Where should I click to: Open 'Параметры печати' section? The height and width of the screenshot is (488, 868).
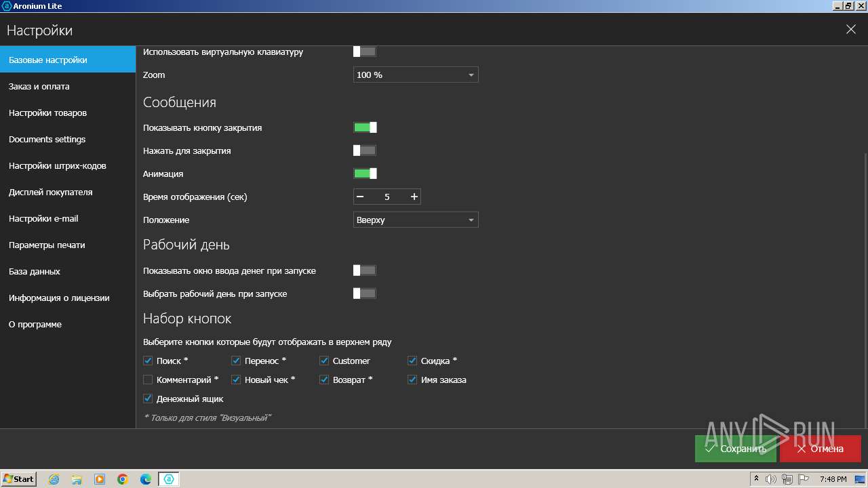pyautogui.click(x=68, y=245)
